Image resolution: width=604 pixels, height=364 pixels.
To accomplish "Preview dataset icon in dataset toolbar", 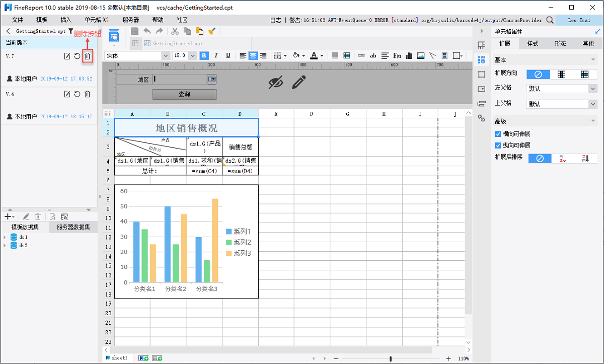I will [52, 216].
